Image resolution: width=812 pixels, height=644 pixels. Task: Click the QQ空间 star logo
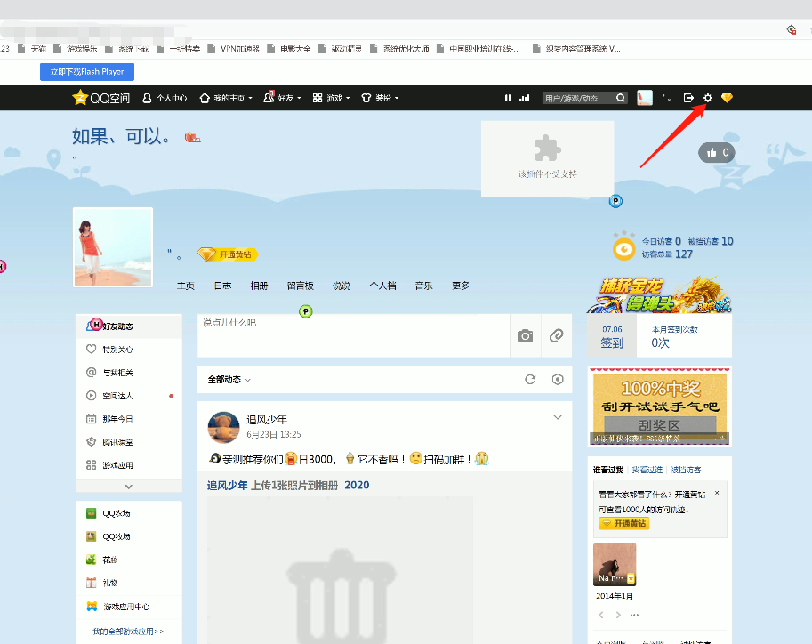[80, 98]
